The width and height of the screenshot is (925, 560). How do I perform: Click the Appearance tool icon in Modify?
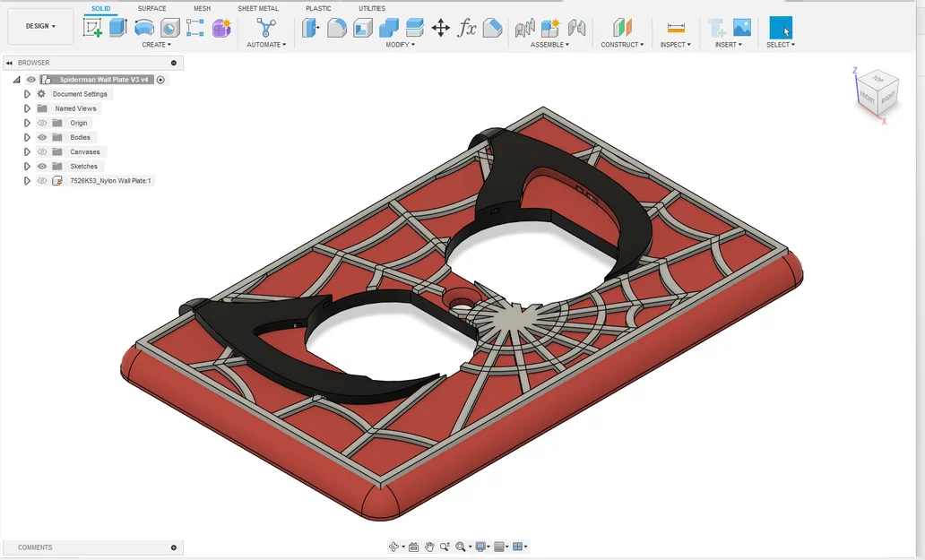point(493,27)
